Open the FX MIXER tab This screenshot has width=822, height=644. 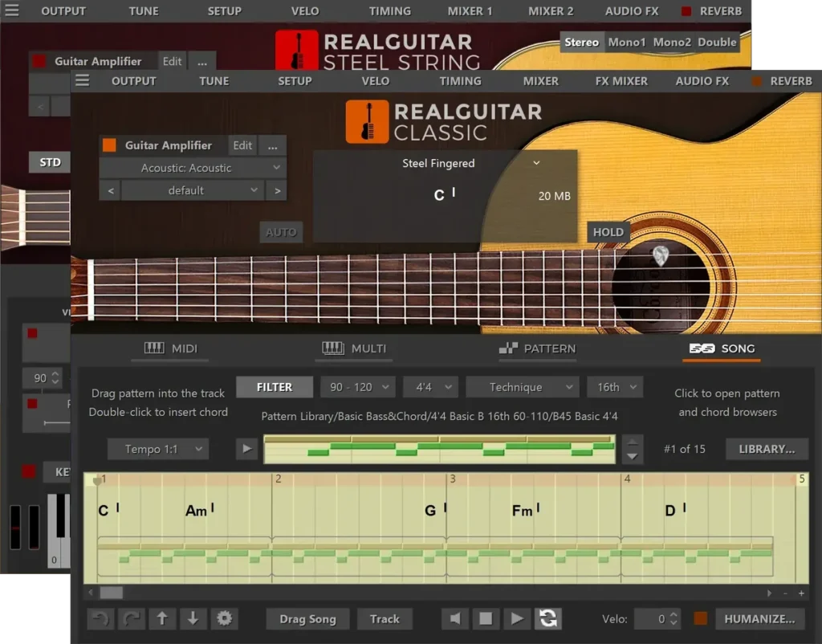[621, 81]
